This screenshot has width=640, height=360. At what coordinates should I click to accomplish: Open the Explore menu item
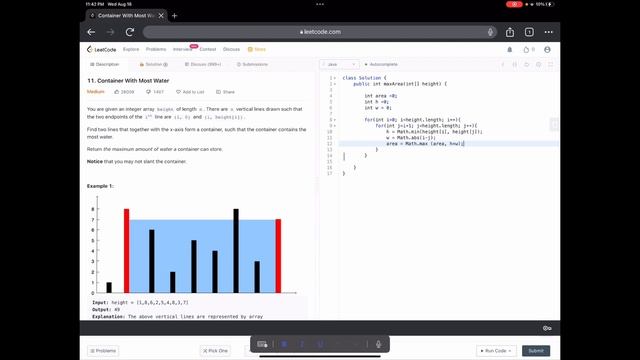[131, 49]
